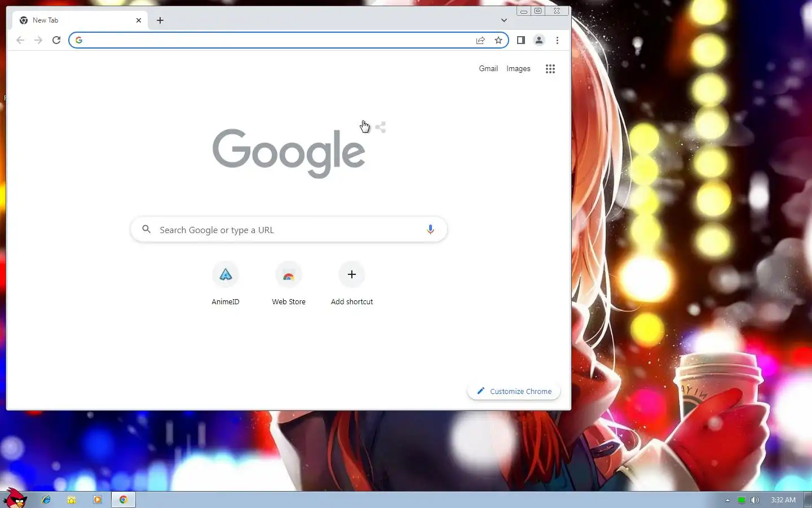Open a new tab with plus button
The height and width of the screenshot is (508, 812).
tap(160, 20)
